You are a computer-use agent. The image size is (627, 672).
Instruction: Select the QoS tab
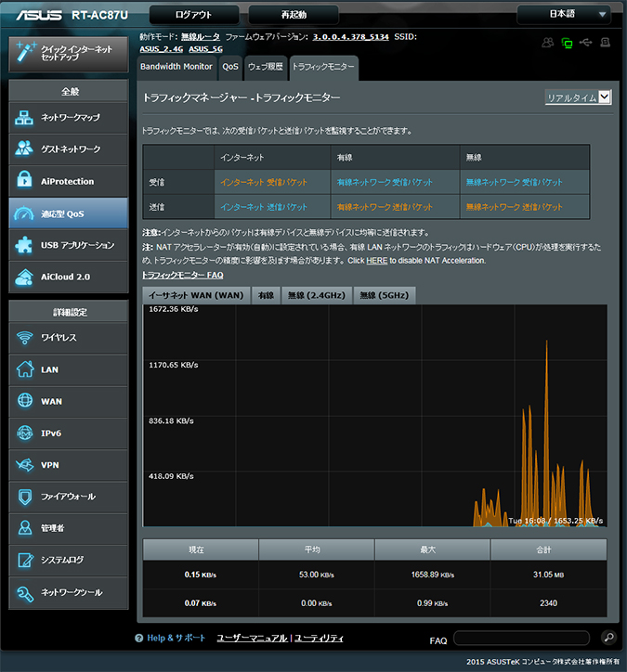230,67
